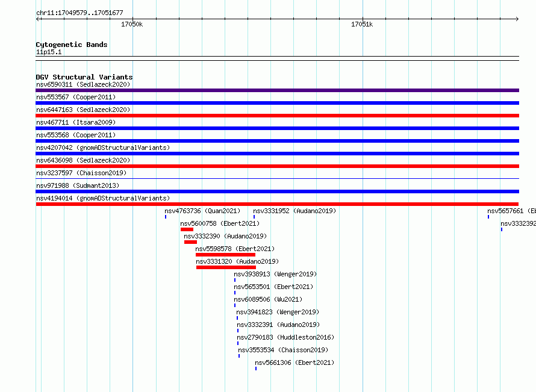This screenshot has height=392, width=536.
Task: Click the red nsv6447163 variant bar
Action: 277,116
